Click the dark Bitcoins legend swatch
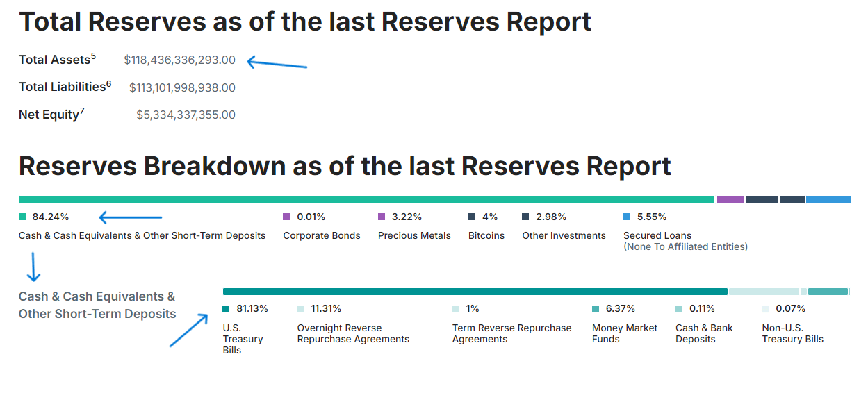The width and height of the screenshot is (868, 393). click(x=472, y=217)
